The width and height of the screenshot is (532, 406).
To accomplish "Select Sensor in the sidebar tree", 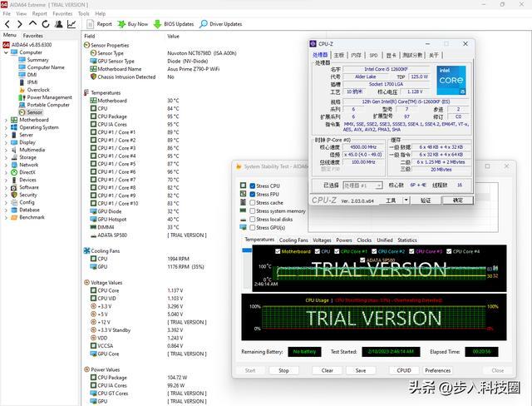I will pos(35,112).
